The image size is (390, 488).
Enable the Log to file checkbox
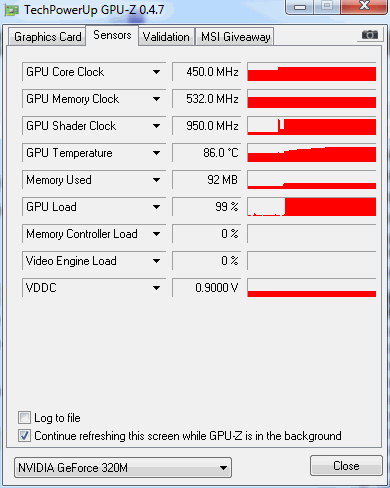point(24,417)
